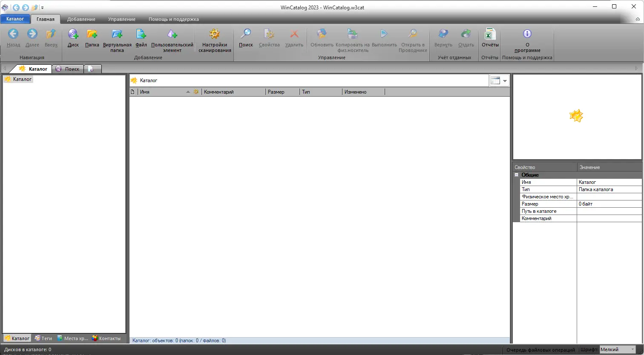This screenshot has height=355, width=644.
Task: Click Копировать на физ.носитель
Action: point(352,40)
